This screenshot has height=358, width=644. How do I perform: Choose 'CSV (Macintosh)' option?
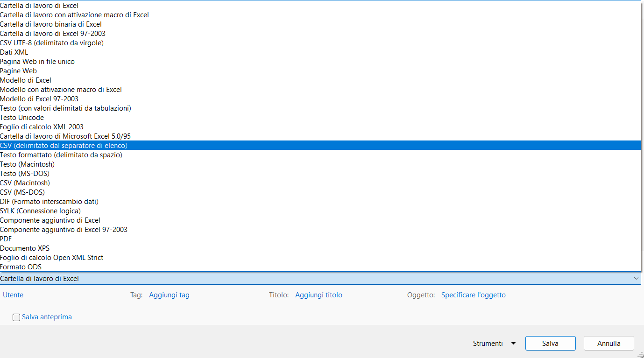pyautogui.click(x=320, y=183)
